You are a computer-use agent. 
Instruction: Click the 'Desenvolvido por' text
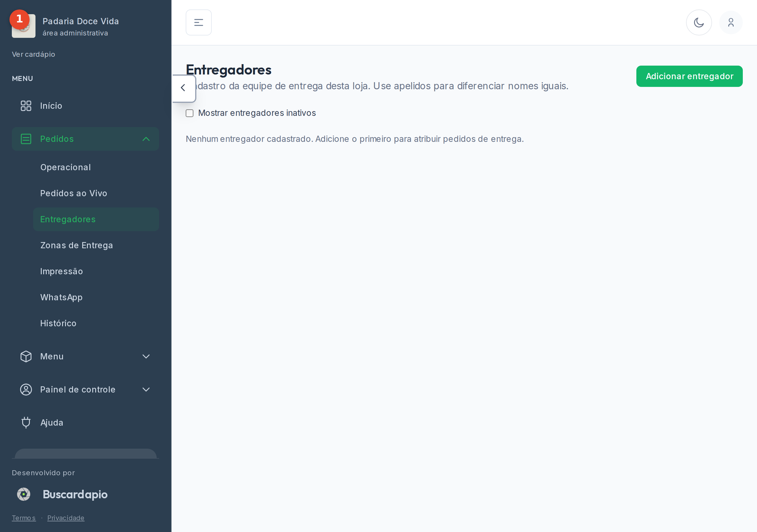click(43, 473)
